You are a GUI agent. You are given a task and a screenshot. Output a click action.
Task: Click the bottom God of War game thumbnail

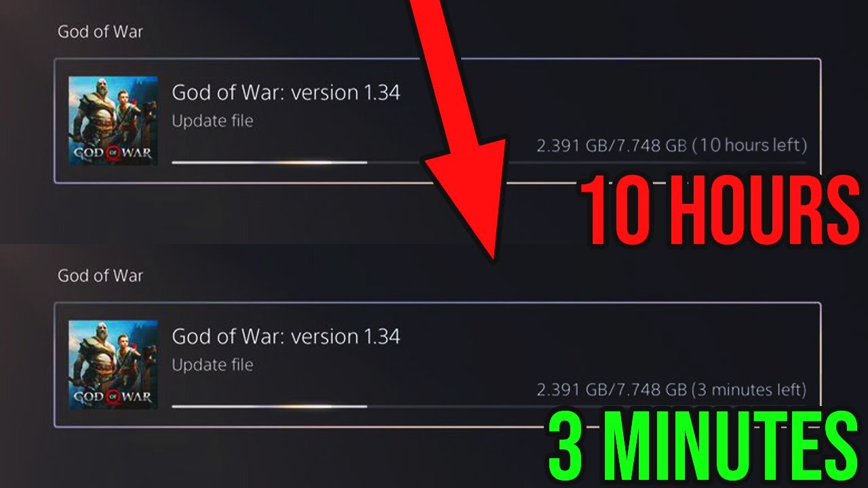pos(113,365)
